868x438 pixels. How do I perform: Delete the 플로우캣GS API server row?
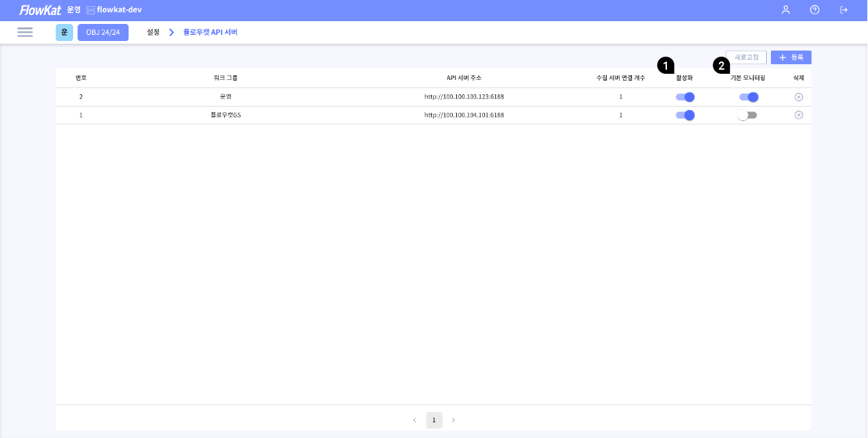(x=798, y=115)
